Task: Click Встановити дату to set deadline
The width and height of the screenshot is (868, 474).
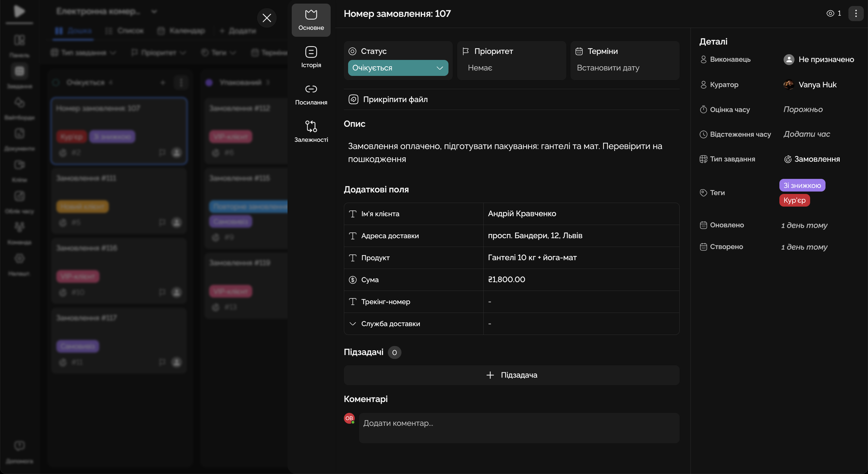Action: (608, 68)
